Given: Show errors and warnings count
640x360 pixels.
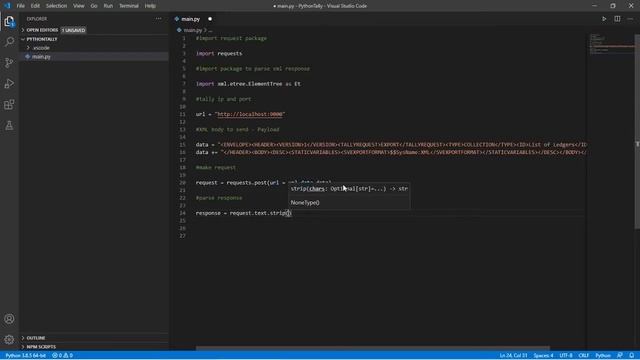Looking at the screenshot, I should point(62,356).
